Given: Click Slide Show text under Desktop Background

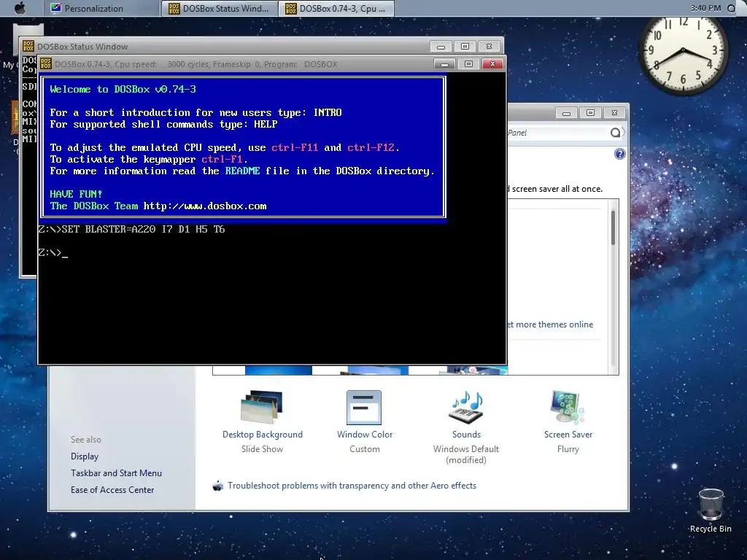Looking at the screenshot, I should tap(262, 449).
